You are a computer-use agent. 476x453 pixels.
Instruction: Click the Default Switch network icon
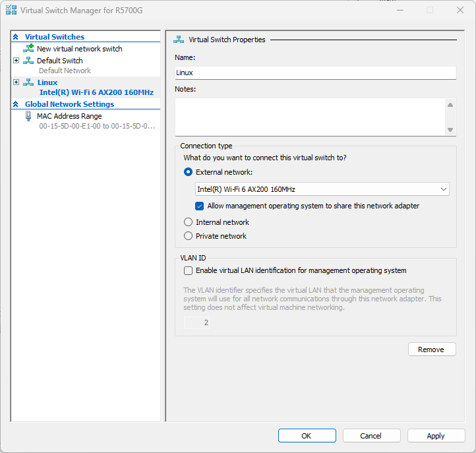click(x=28, y=61)
